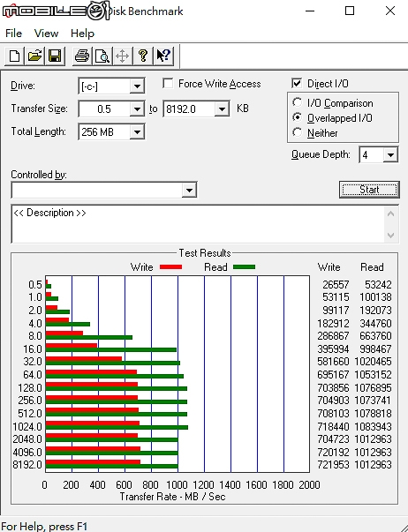
Task: Open the Controlled by dropdown
Action: (189, 190)
